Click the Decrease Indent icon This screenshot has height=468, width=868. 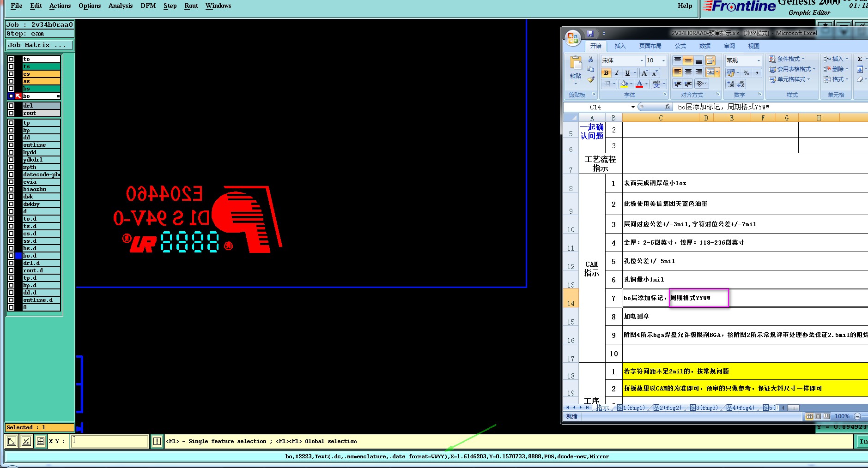click(x=677, y=84)
